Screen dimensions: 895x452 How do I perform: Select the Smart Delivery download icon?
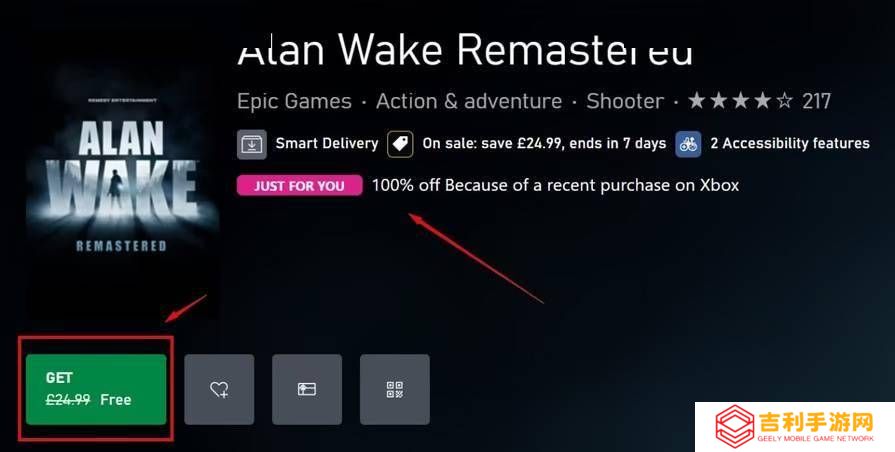click(x=252, y=144)
